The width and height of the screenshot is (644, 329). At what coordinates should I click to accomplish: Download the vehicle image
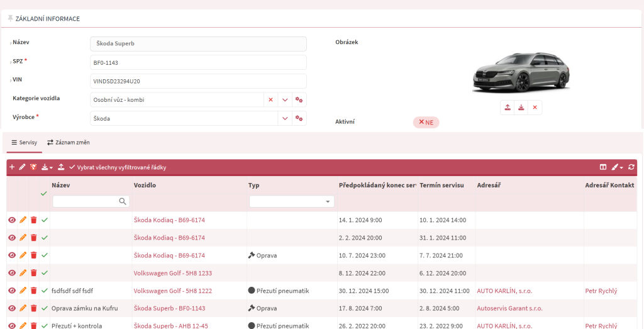(x=521, y=108)
